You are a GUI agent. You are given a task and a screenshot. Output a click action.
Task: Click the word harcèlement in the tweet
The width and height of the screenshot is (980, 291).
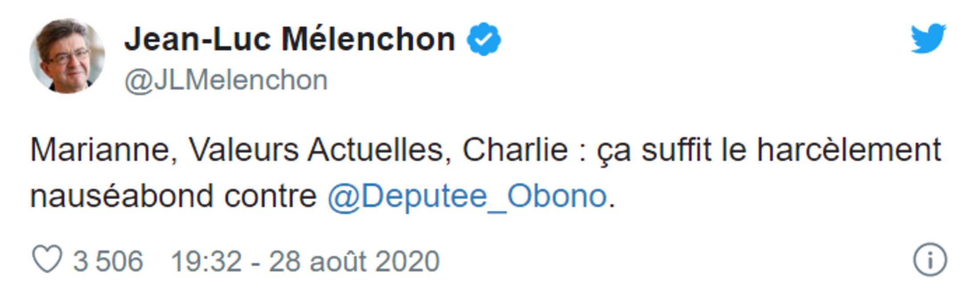click(x=849, y=150)
